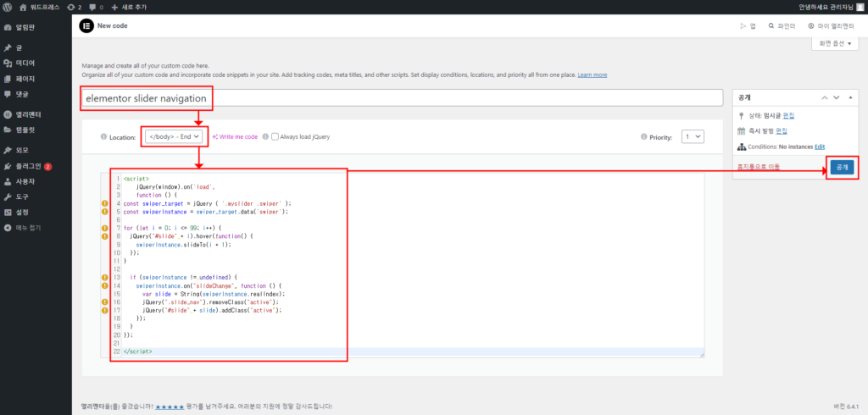Viewport: 868px width, 415px height.
Task: Open the 파인더 search
Action: tap(782, 26)
